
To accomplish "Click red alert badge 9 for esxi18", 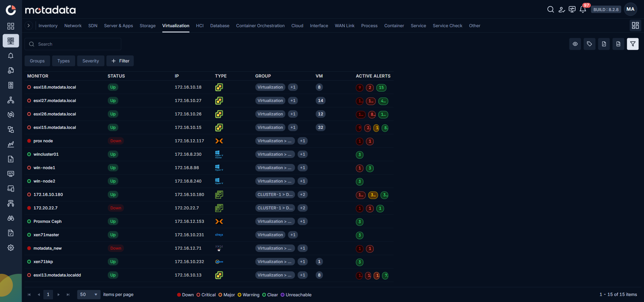I will (x=360, y=88).
